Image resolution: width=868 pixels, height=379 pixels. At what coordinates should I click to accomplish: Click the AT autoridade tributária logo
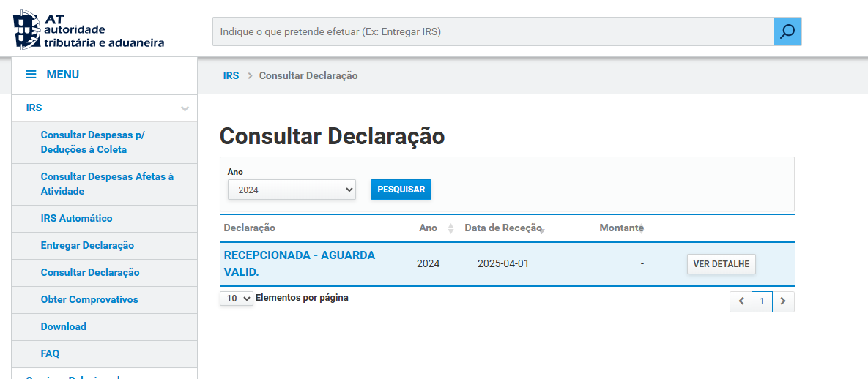point(89,29)
